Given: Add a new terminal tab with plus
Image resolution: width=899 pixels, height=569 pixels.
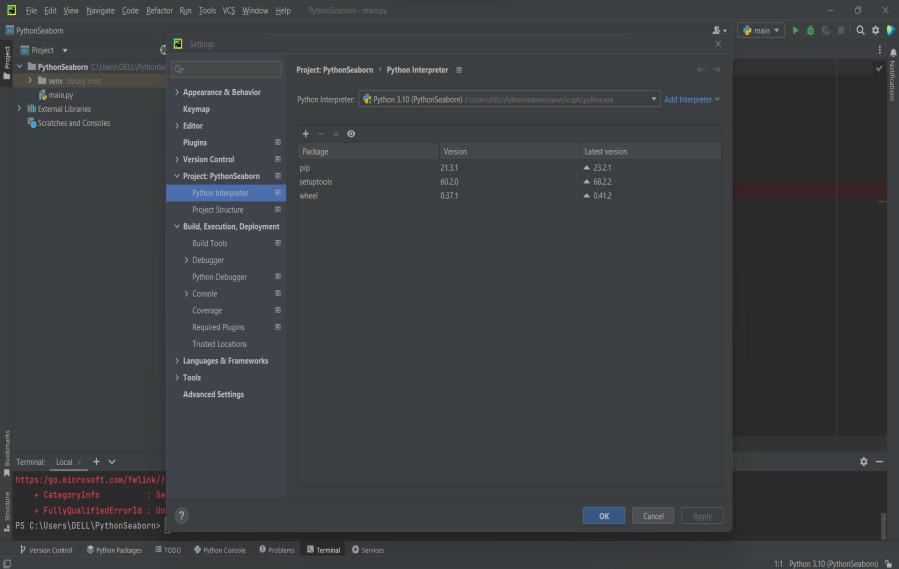Looking at the screenshot, I should pyautogui.click(x=96, y=462).
